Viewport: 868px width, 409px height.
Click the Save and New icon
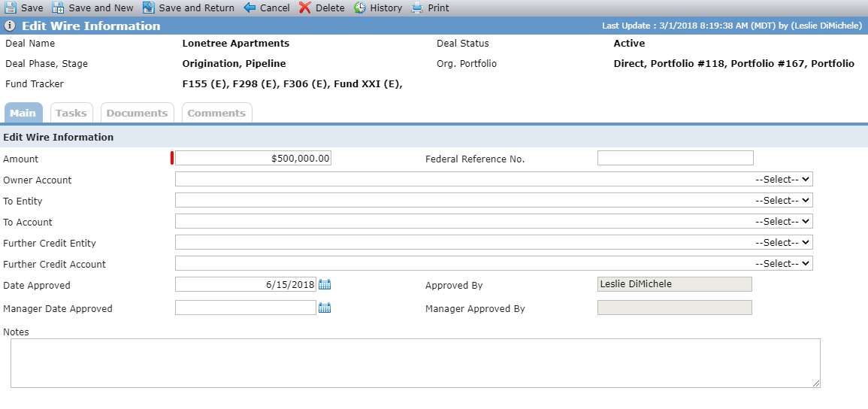click(58, 8)
